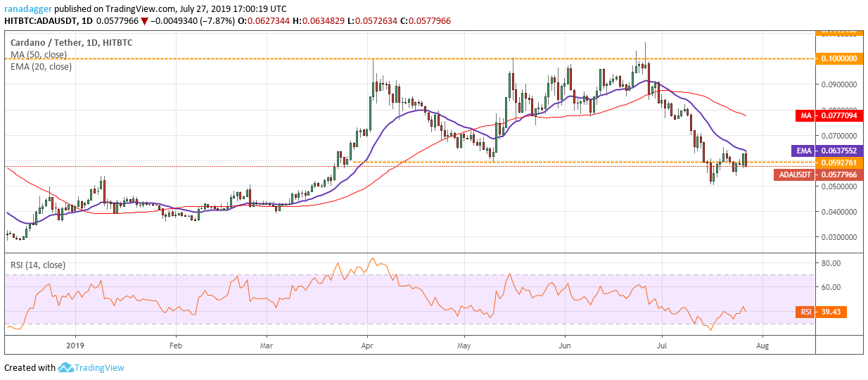Click the Aug label on time axis

coord(761,346)
